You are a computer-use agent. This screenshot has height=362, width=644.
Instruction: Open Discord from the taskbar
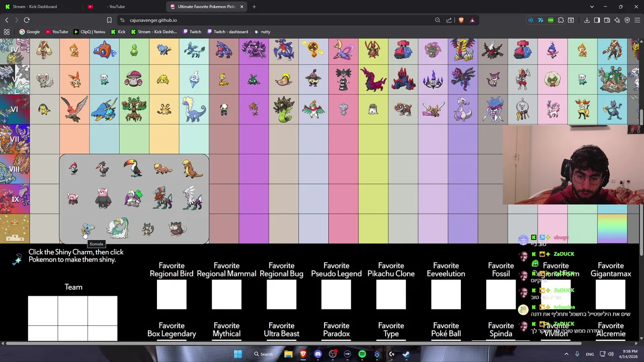click(x=317, y=354)
